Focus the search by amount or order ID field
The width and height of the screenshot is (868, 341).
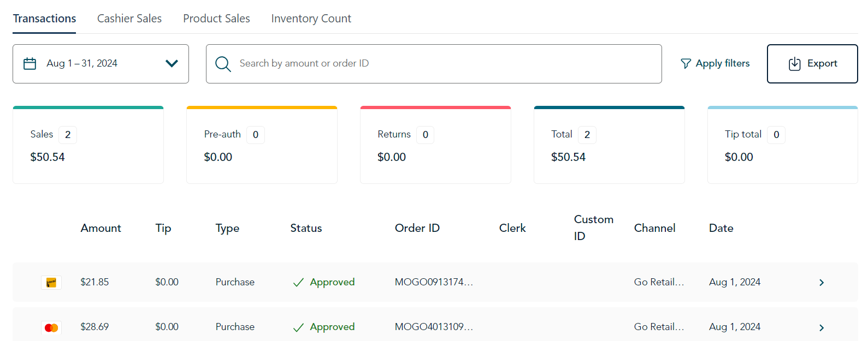pyautogui.click(x=437, y=64)
